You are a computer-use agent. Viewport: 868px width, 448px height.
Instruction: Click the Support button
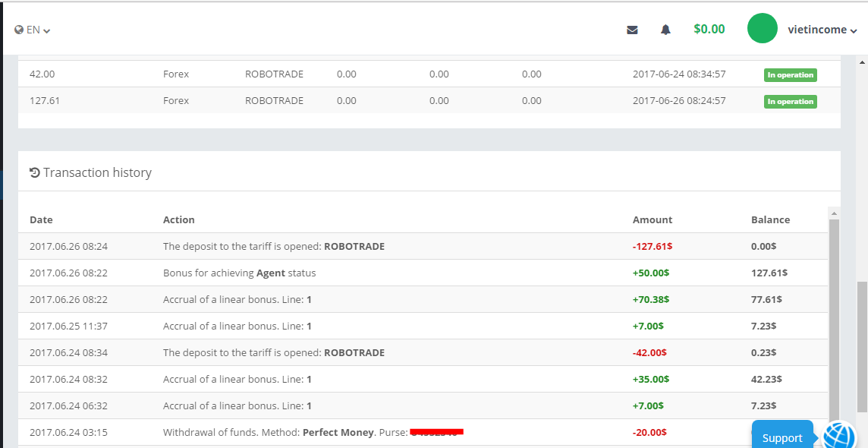pyautogui.click(x=782, y=437)
